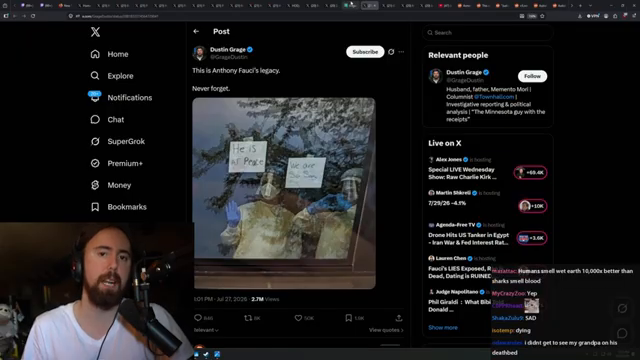Click the Home house icon

[x=95, y=54]
